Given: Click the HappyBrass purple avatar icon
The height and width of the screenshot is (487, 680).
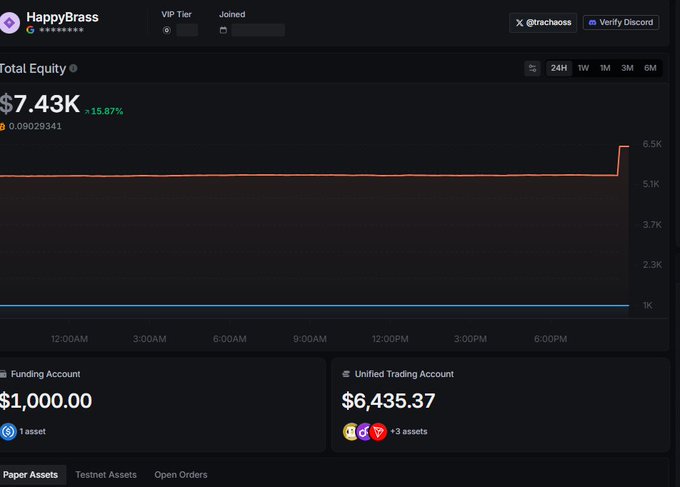Looking at the screenshot, I should pyautogui.click(x=10, y=23).
